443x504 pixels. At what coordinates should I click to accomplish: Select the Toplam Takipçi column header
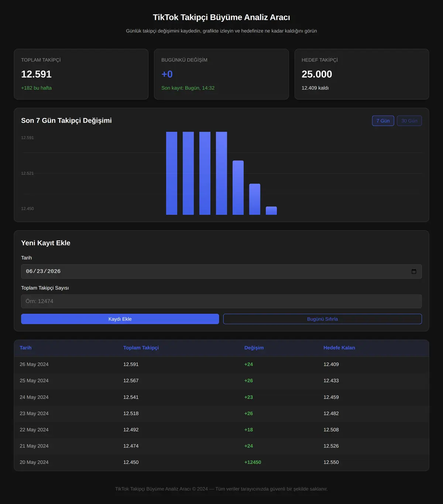coord(141,348)
